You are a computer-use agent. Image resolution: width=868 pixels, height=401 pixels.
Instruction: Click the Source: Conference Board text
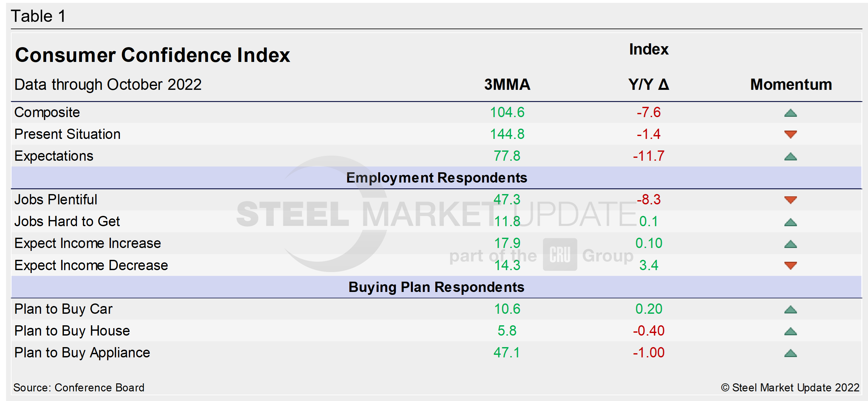tap(79, 388)
